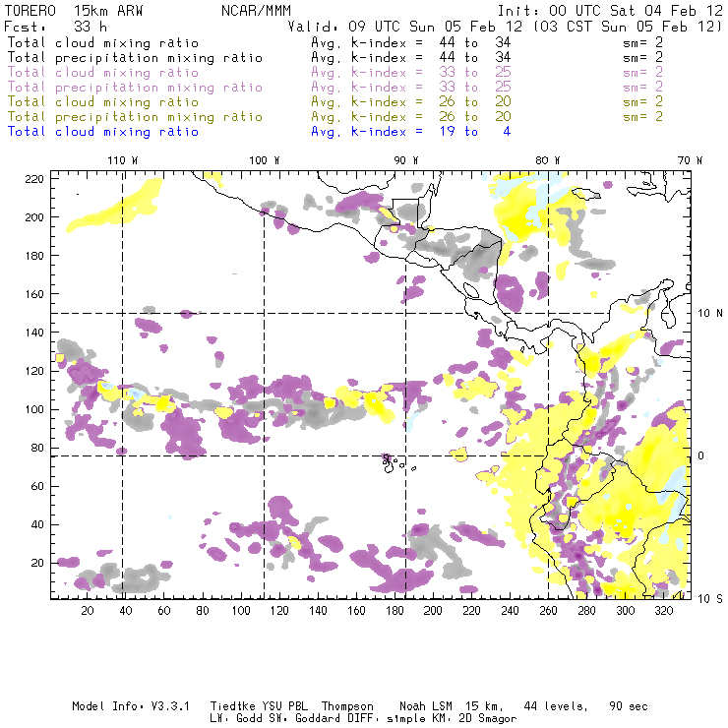This screenshot has width=728, height=728.
Task: Click the '0' equator latitude label on the right
Action: click(x=701, y=456)
